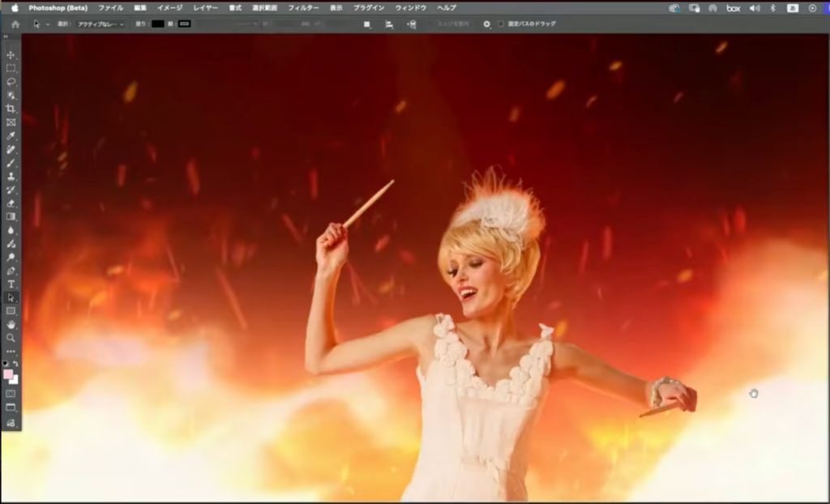This screenshot has height=504, width=830.
Task: Click the macOS volume icon
Action: (754, 7)
